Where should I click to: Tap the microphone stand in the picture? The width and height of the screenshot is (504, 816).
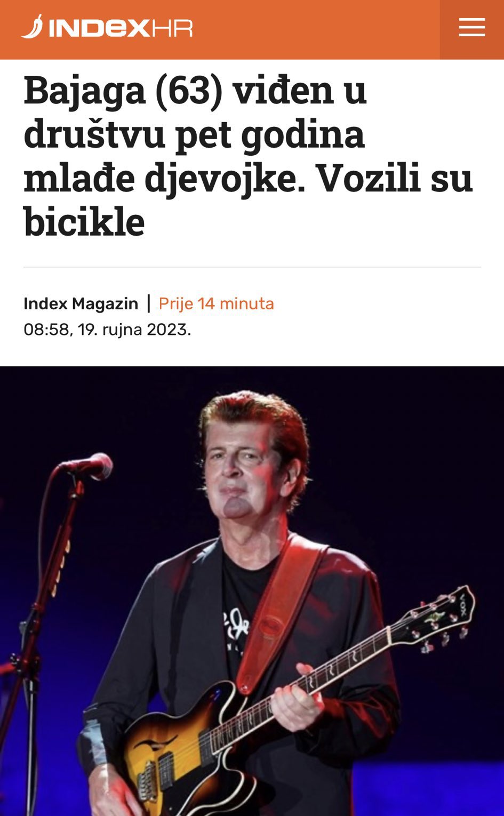pyautogui.click(x=37, y=640)
